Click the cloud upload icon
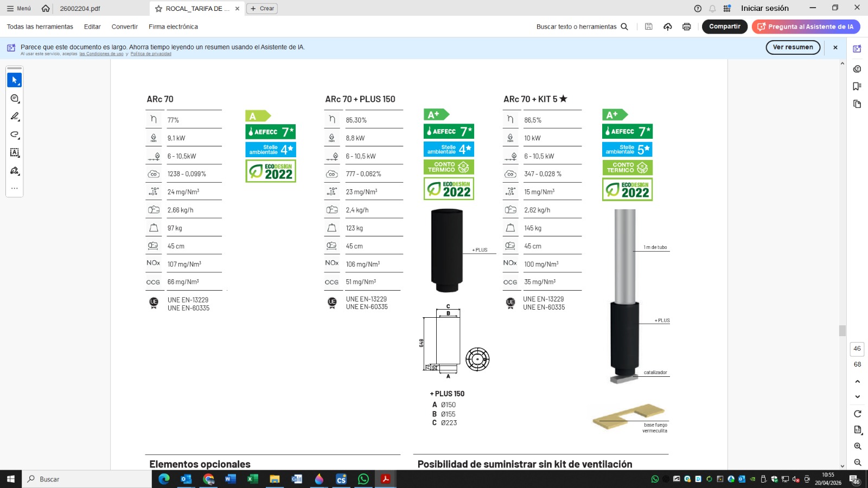 click(x=668, y=27)
